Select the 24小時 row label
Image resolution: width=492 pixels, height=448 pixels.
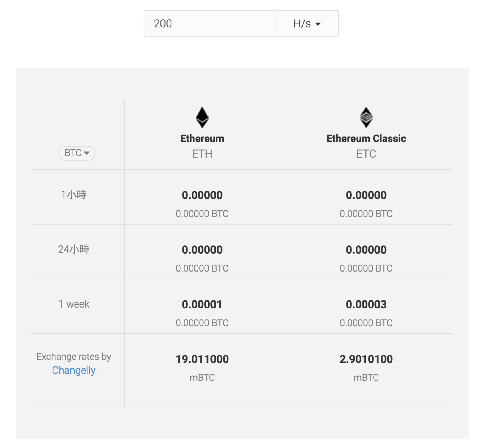coord(74,249)
